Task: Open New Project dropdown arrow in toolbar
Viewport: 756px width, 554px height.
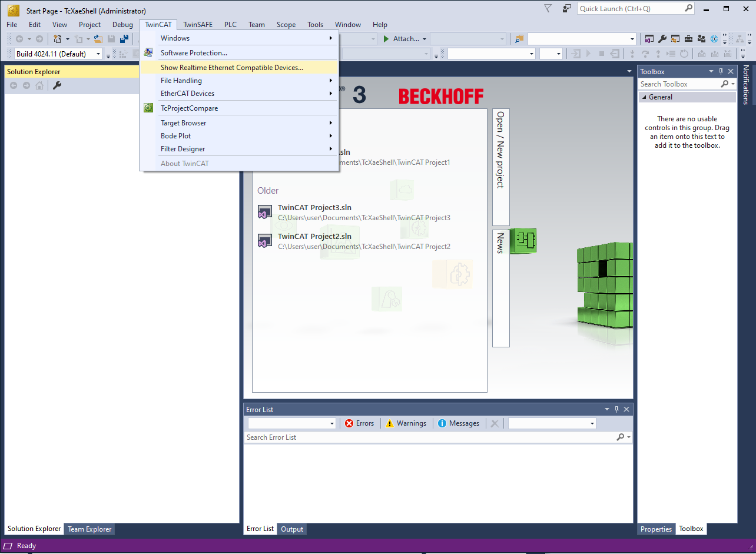Action: point(67,39)
